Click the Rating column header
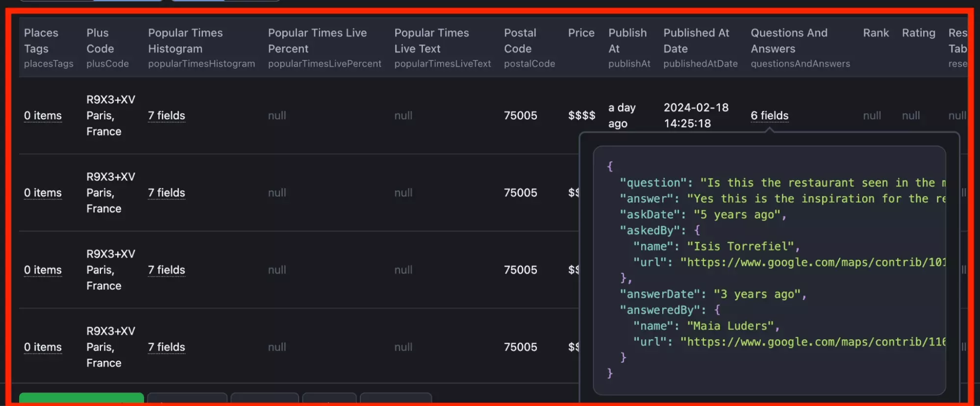Image resolution: width=980 pixels, height=406 pixels. [x=918, y=33]
